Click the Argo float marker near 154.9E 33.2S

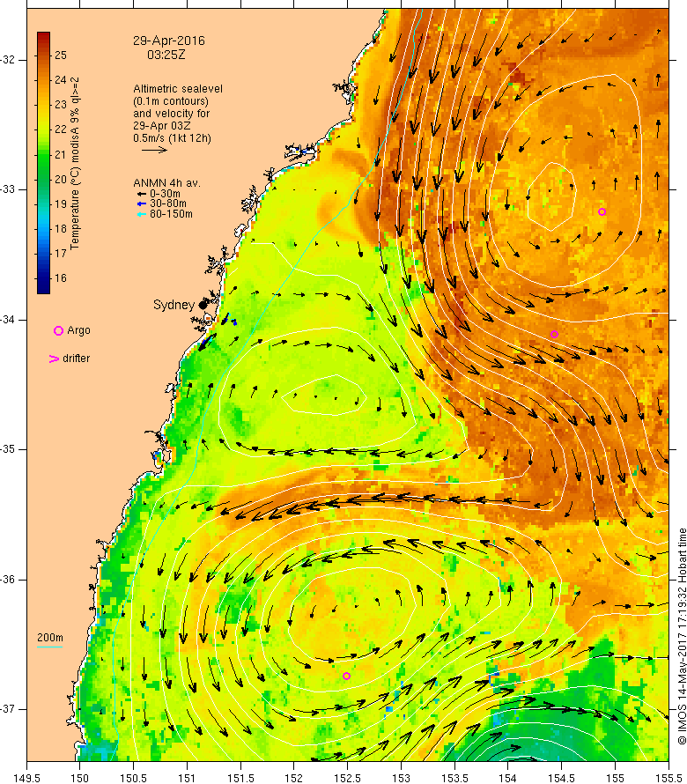tap(602, 212)
